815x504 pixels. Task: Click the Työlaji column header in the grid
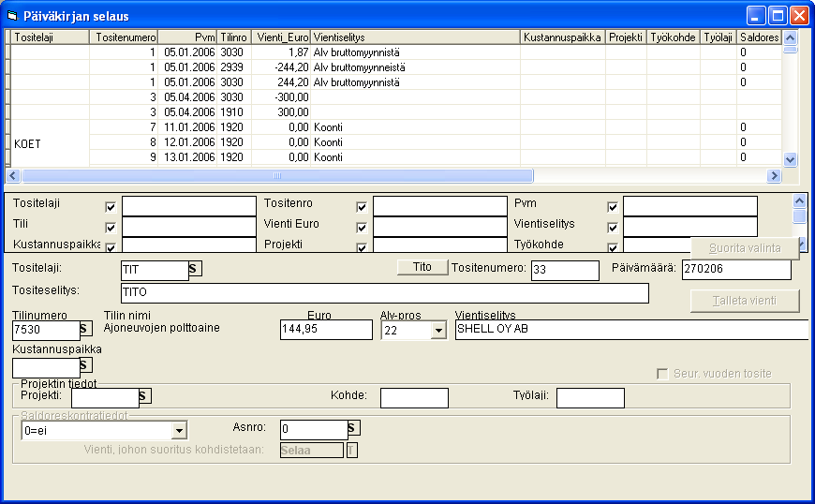coord(719,37)
